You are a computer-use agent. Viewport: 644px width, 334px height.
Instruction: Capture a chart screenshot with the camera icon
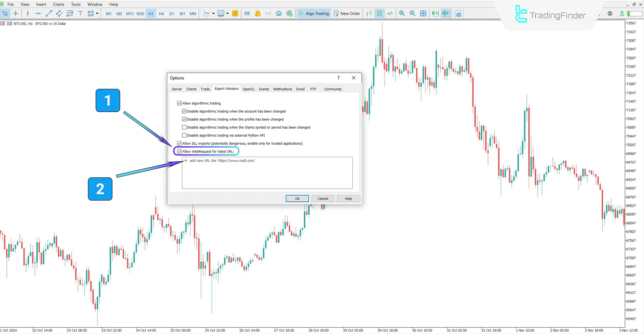(x=458, y=13)
